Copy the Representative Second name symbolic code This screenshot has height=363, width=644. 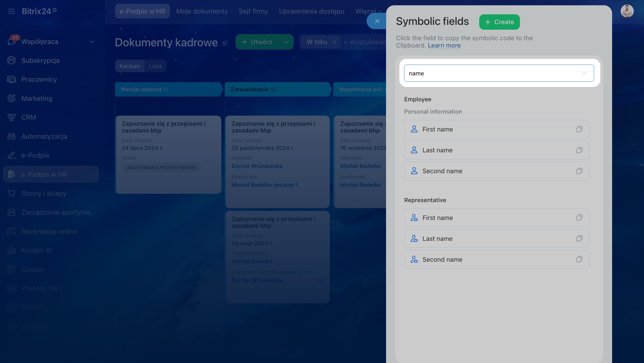pyautogui.click(x=579, y=259)
